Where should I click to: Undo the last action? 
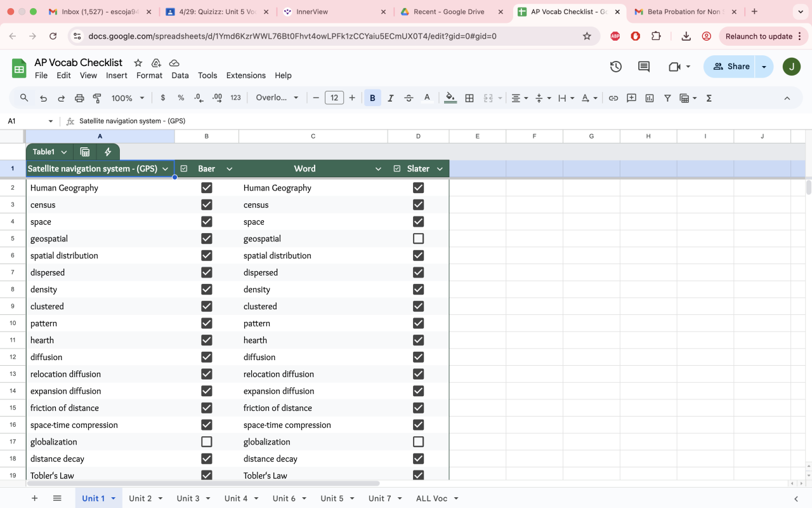click(43, 98)
